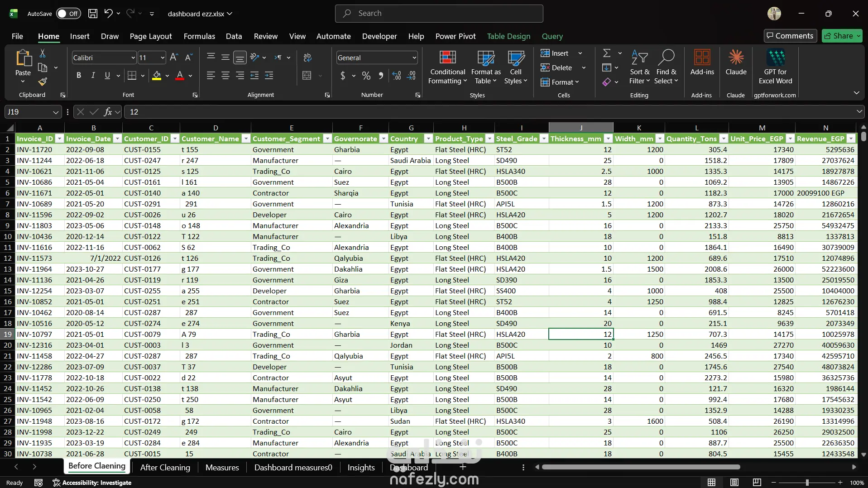868x488 pixels.
Task: Click the Share button
Action: pyautogui.click(x=842, y=36)
